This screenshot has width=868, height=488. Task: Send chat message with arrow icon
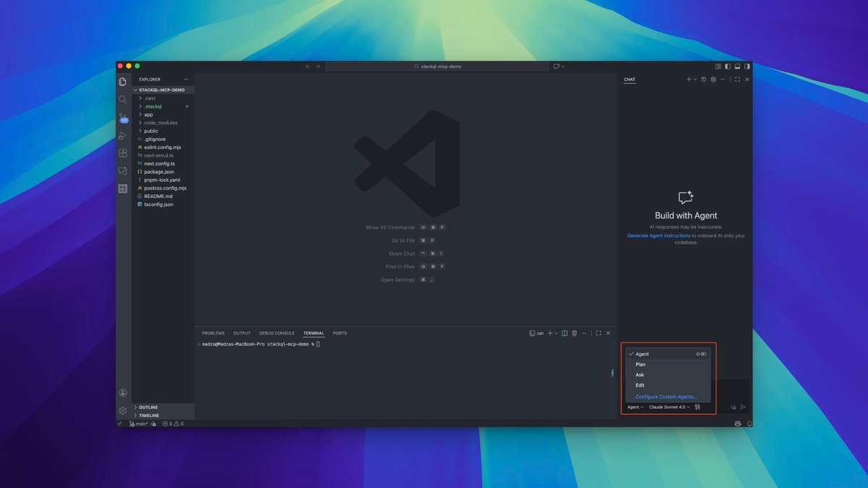(743, 407)
